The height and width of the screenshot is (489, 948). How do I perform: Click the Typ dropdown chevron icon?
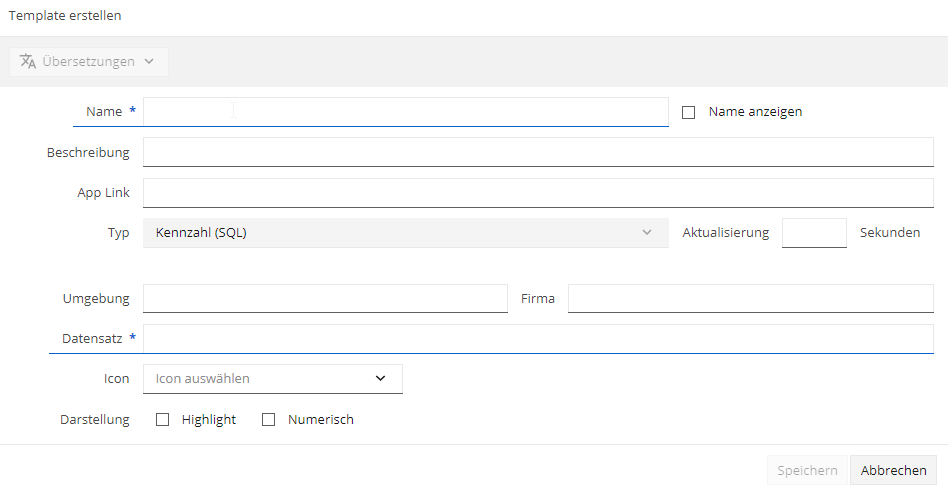click(x=647, y=233)
